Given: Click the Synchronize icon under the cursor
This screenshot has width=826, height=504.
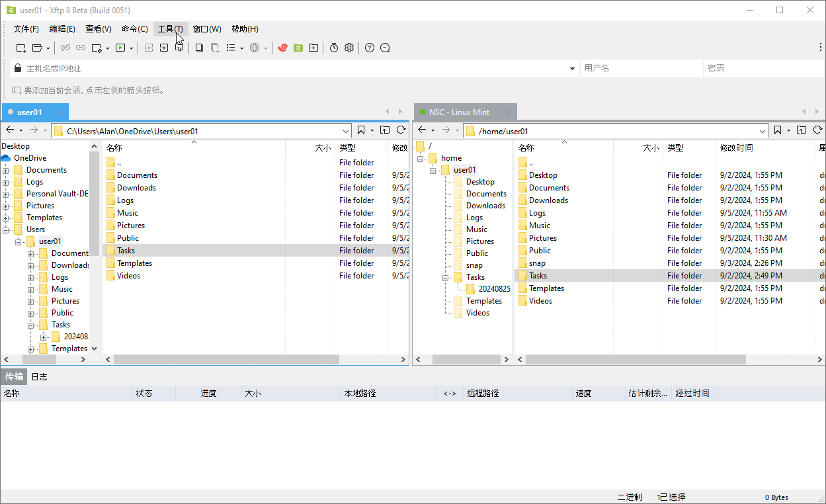Looking at the screenshot, I should click(x=179, y=48).
